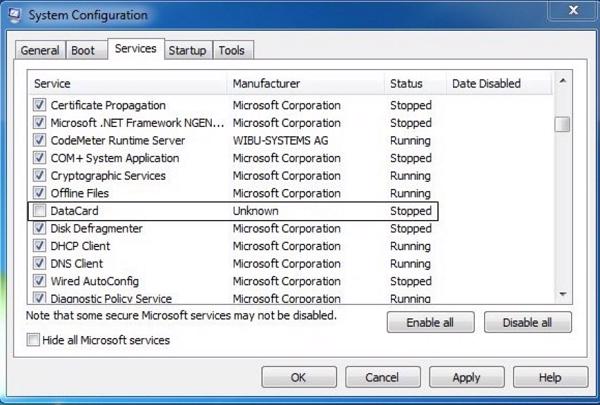600x405 pixels.
Task: Enable the DataCard service checkbox
Action: (40, 211)
